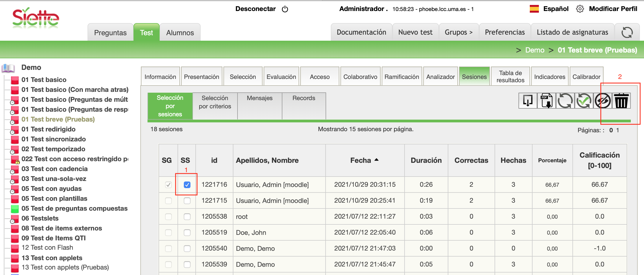Open the Selección por criterios tab
Image resolution: width=644 pixels, height=275 pixels.
pos(215,102)
